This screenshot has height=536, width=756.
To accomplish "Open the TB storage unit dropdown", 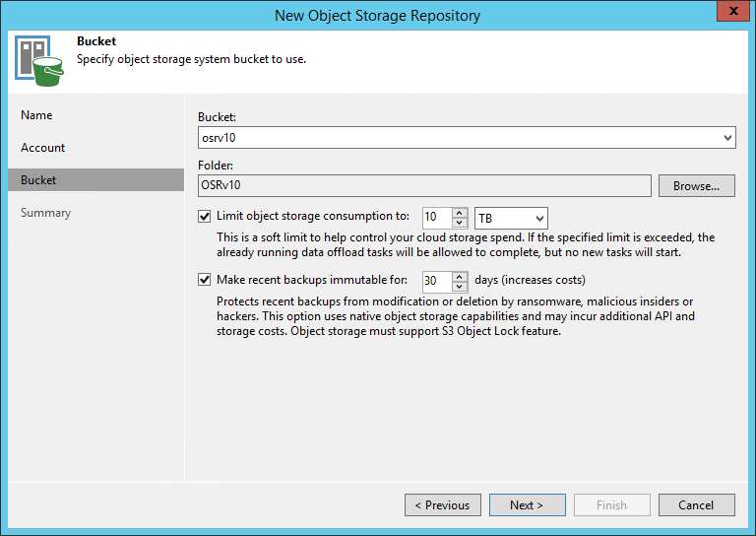I will pyautogui.click(x=537, y=218).
